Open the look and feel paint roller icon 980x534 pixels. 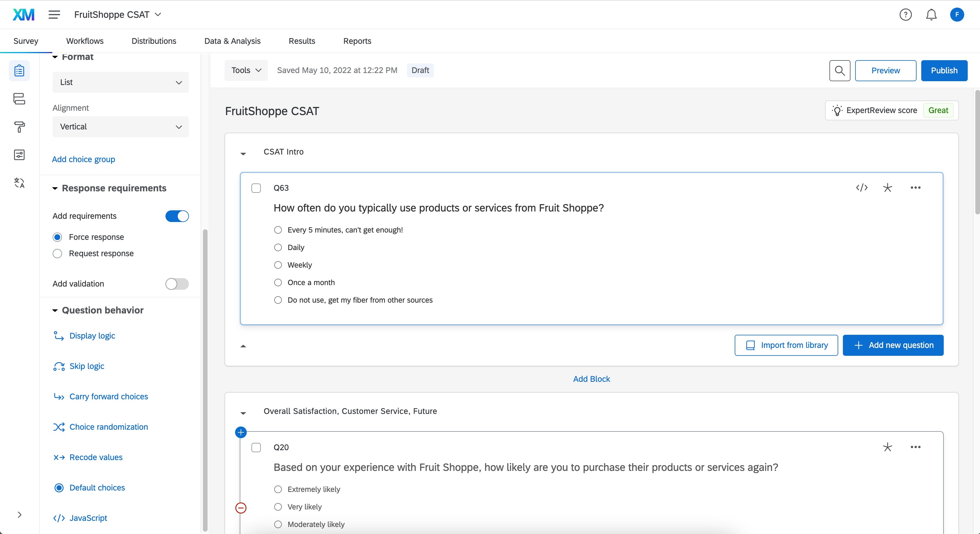point(19,127)
